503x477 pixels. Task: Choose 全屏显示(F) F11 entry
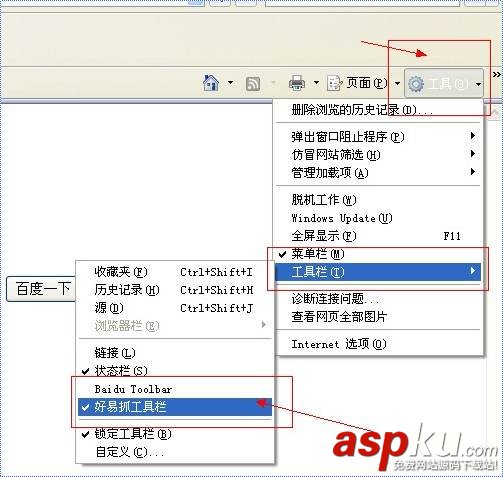pos(378,236)
